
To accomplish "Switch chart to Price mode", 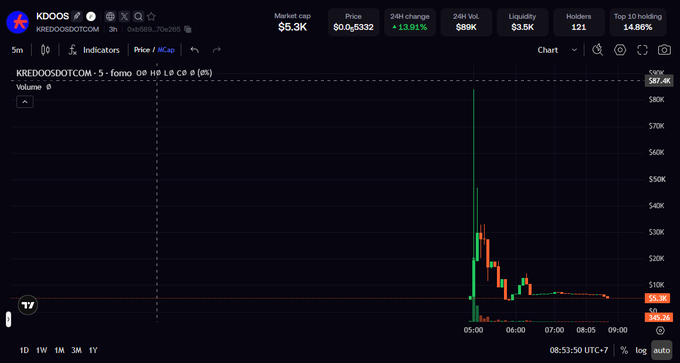I will click(x=141, y=50).
